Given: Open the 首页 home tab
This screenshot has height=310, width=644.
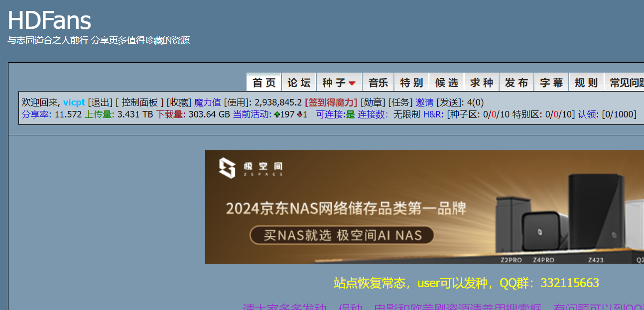Looking at the screenshot, I should 264,83.
